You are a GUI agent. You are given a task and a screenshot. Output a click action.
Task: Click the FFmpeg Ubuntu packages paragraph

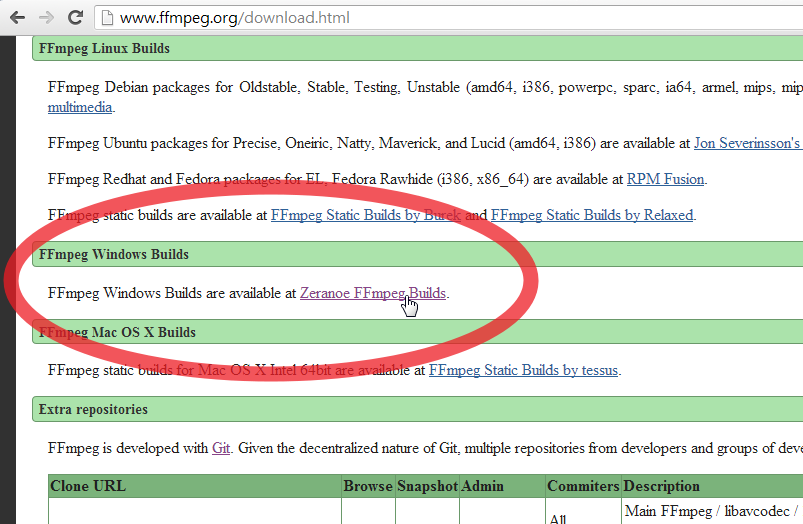click(x=425, y=143)
